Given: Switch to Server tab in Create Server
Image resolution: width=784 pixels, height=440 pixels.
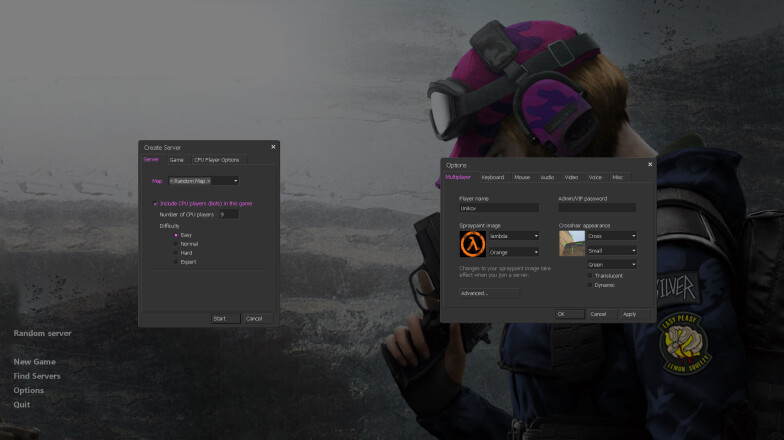Looking at the screenshot, I should [152, 160].
